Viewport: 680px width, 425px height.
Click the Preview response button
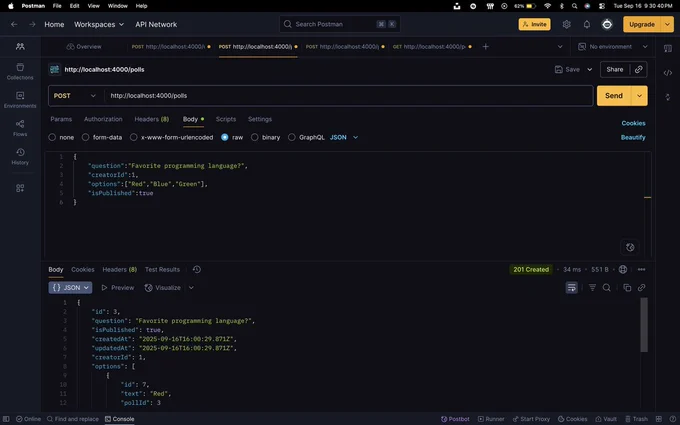tap(118, 288)
